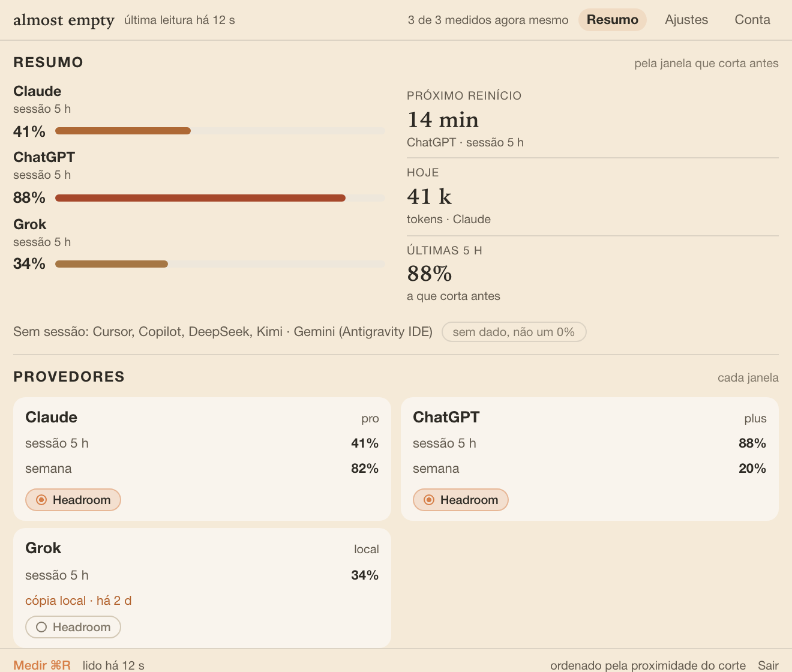Click 'lido há 12 s' in footer
The height and width of the screenshot is (672, 792).
pyautogui.click(x=113, y=665)
